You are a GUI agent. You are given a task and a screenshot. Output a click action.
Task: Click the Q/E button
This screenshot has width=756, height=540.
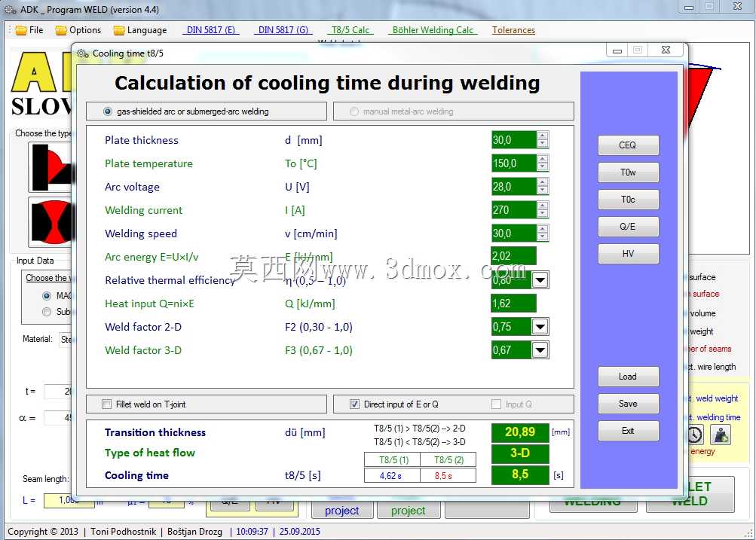(x=628, y=227)
